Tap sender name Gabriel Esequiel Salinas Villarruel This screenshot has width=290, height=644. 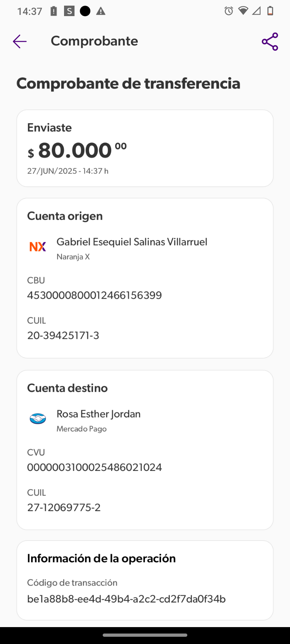132,242
